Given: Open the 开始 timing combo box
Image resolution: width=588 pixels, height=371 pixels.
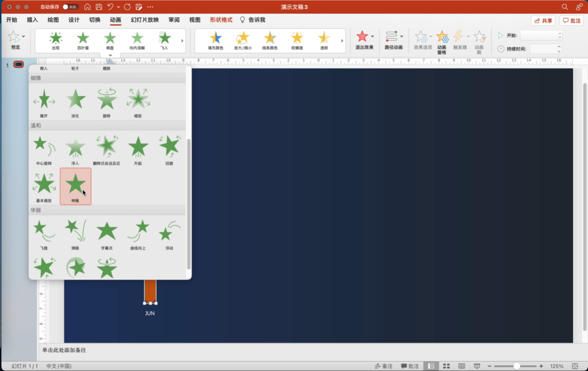Looking at the screenshot, I should point(541,35).
